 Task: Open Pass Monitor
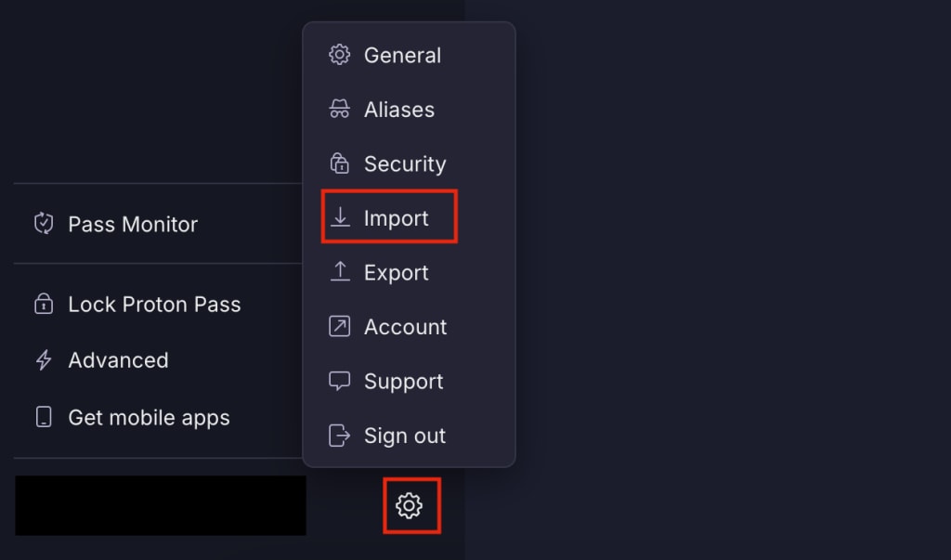[132, 224]
